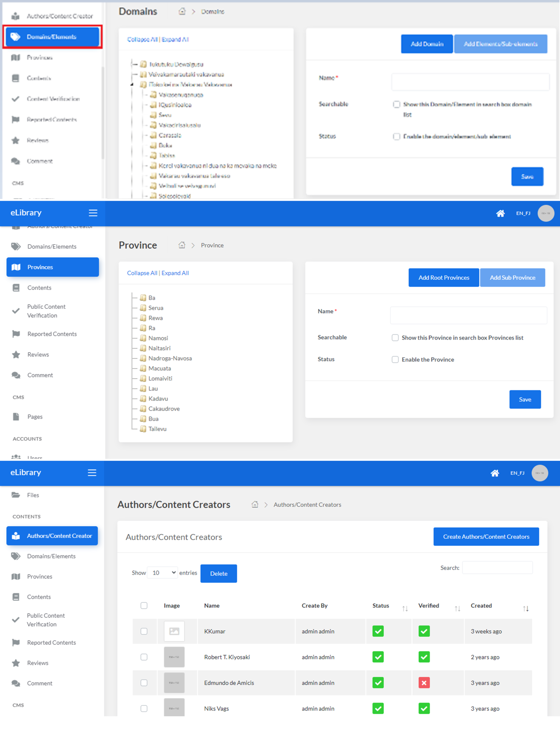560x731 pixels.
Task: Tick the KKumar row checkbox
Action: click(x=144, y=631)
